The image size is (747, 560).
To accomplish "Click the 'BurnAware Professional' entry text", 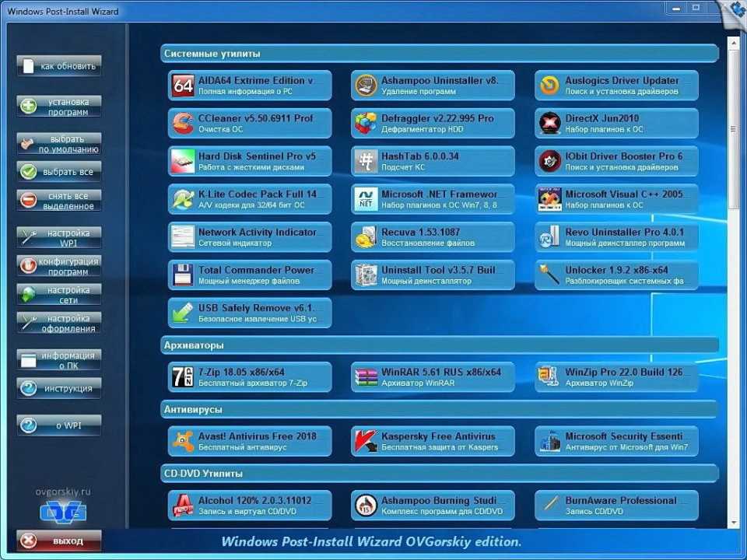I will tap(621, 500).
